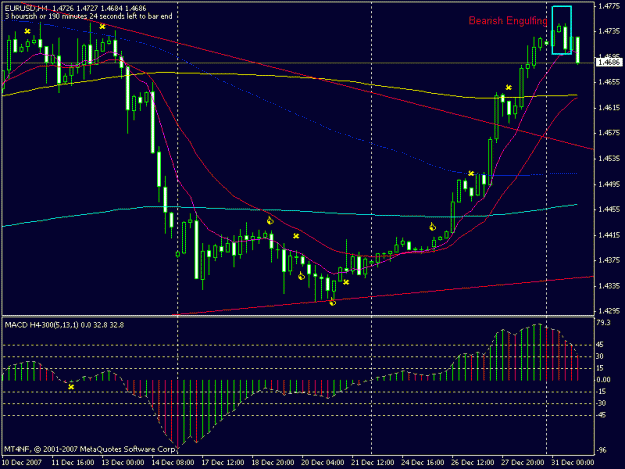Click the 1.4575 price axis label
The height and width of the screenshot is (469, 625).
tap(609, 133)
